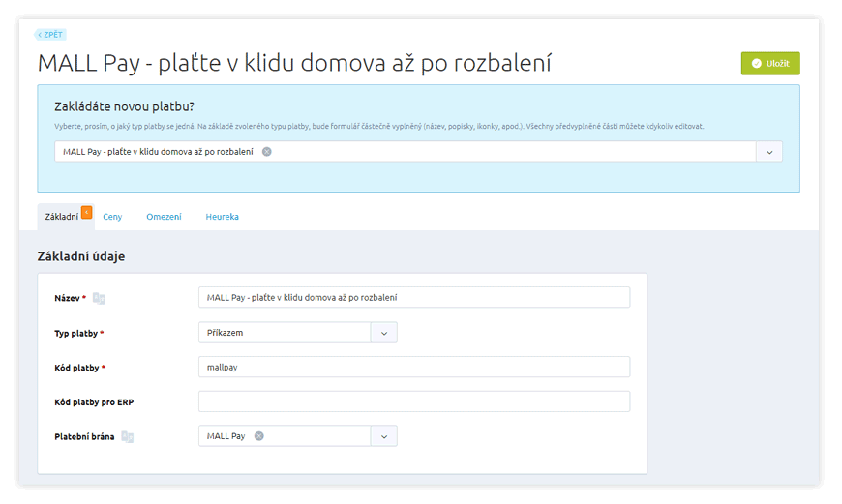
Task: Click translation icon beside Platební brána
Action: (x=127, y=437)
